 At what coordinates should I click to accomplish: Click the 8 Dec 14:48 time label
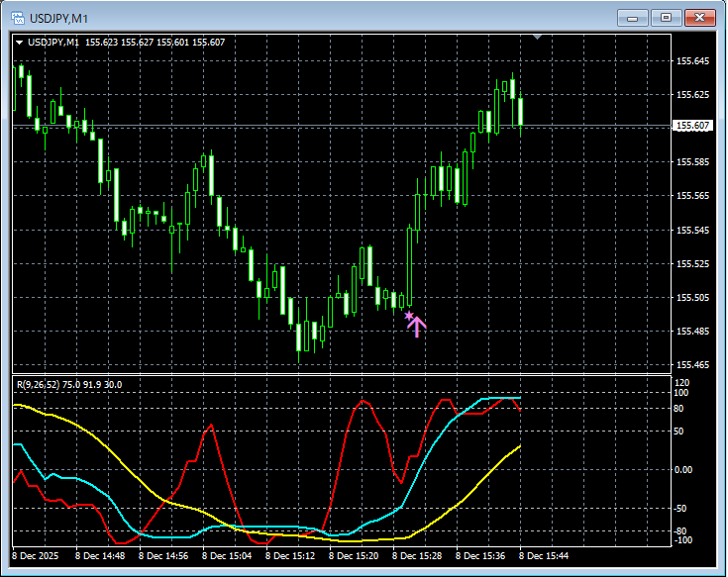(99, 556)
